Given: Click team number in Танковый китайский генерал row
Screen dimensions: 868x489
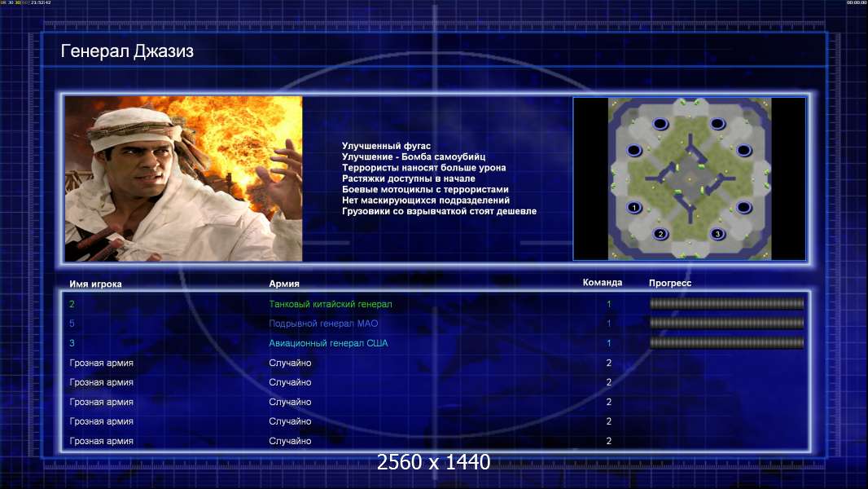Looking at the screenshot, I should [609, 304].
